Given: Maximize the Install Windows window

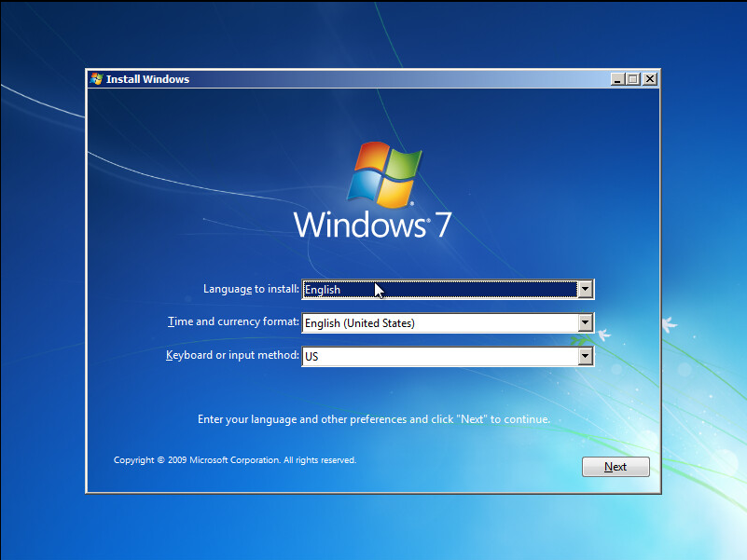Looking at the screenshot, I should [x=633, y=80].
